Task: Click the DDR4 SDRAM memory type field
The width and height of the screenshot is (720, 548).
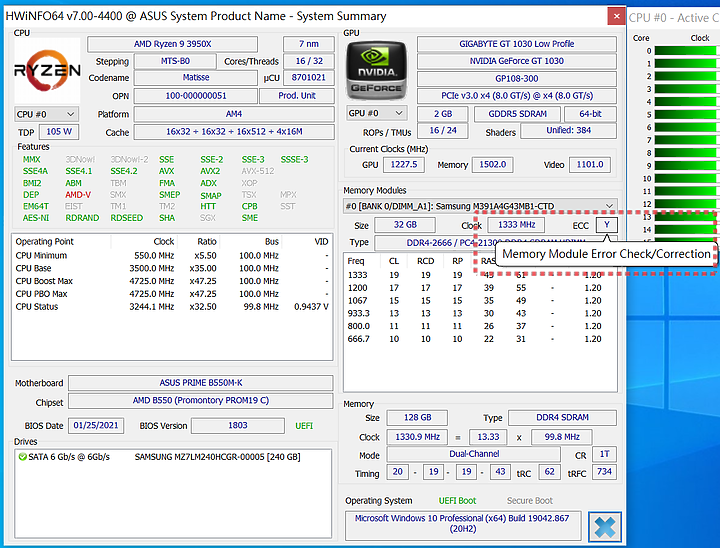Action: point(562,418)
